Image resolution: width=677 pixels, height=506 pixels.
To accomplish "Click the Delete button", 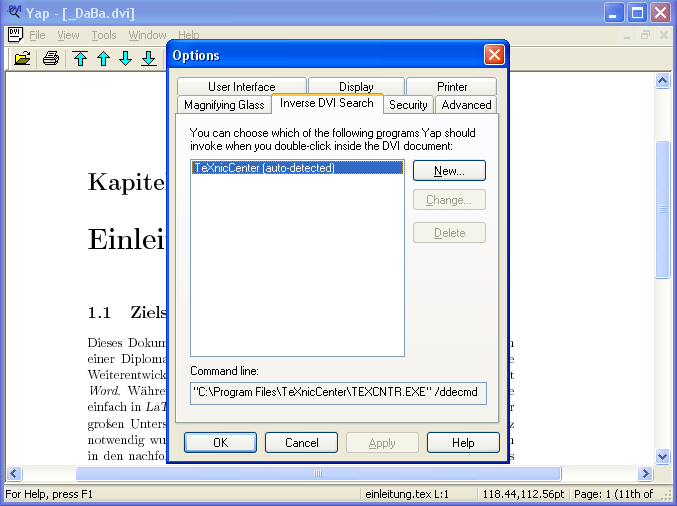I will pyautogui.click(x=449, y=233).
